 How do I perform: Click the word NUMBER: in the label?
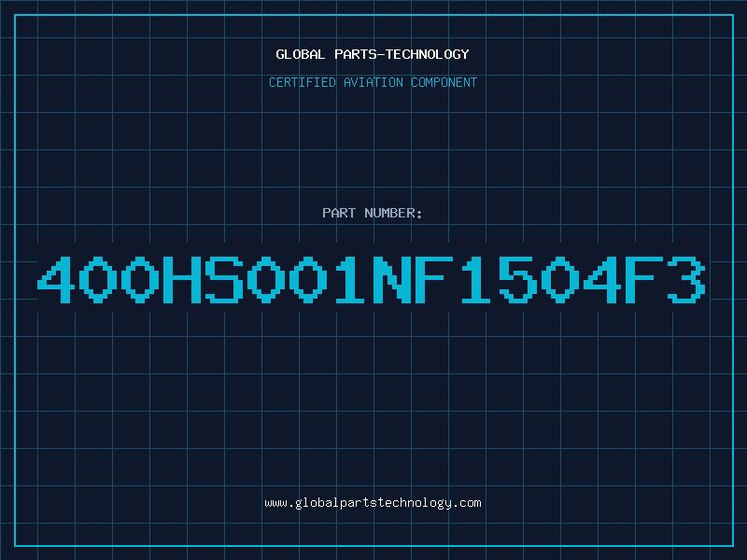tap(393, 213)
